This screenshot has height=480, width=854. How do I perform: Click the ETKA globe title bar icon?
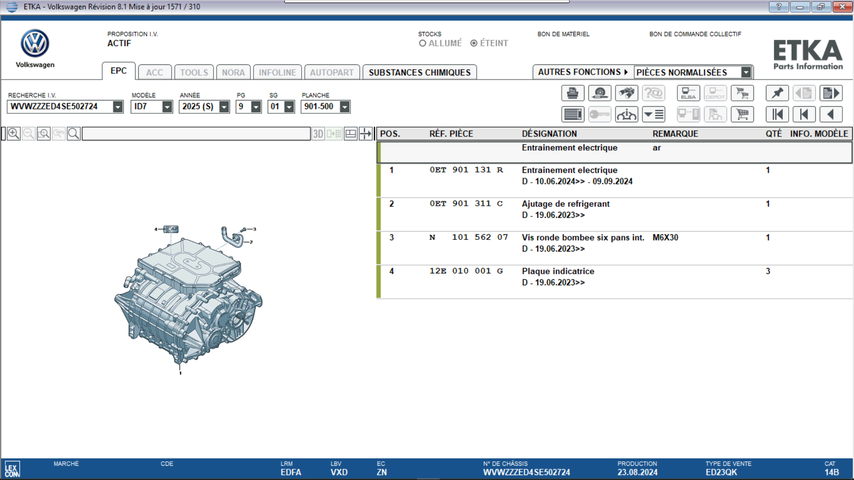click(x=11, y=7)
